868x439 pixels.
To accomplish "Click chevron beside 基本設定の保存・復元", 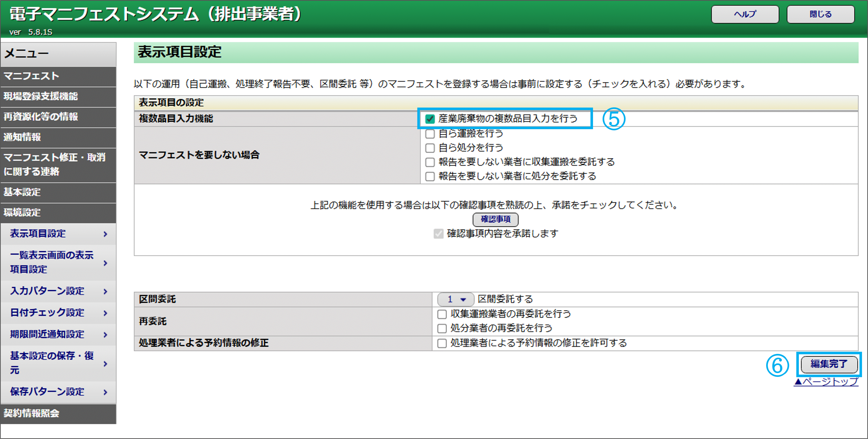I will pyautogui.click(x=105, y=364).
